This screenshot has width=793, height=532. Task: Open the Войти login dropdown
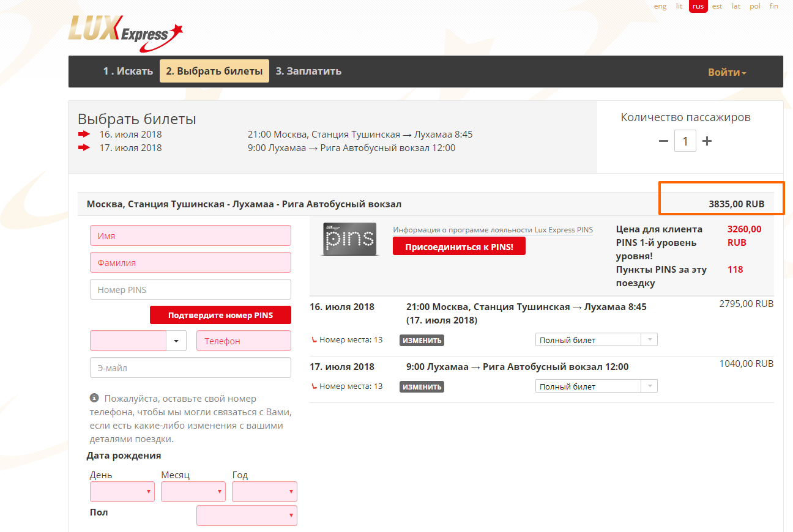[727, 72]
